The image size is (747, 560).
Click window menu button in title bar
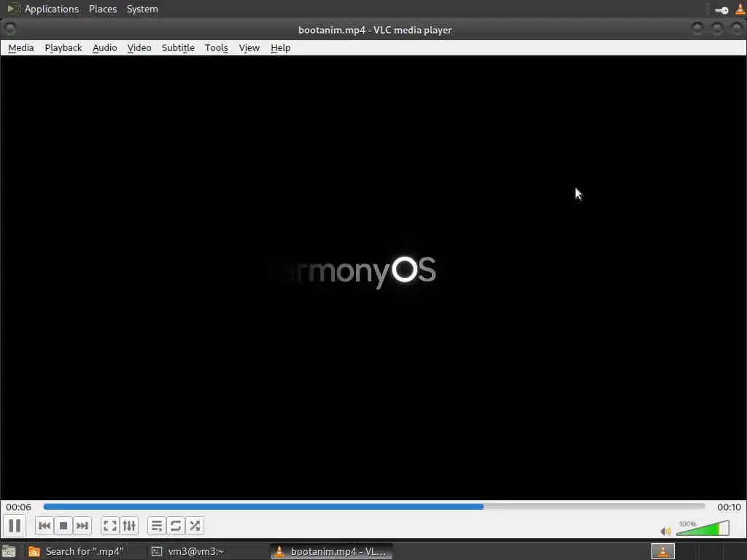9,29
